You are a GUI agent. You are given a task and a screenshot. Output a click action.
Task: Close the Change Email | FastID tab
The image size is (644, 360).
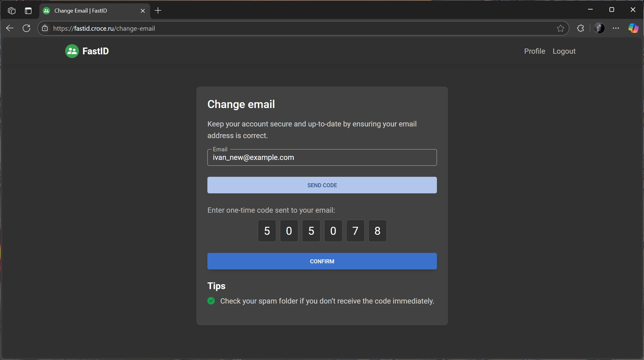(x=143, y=11)
